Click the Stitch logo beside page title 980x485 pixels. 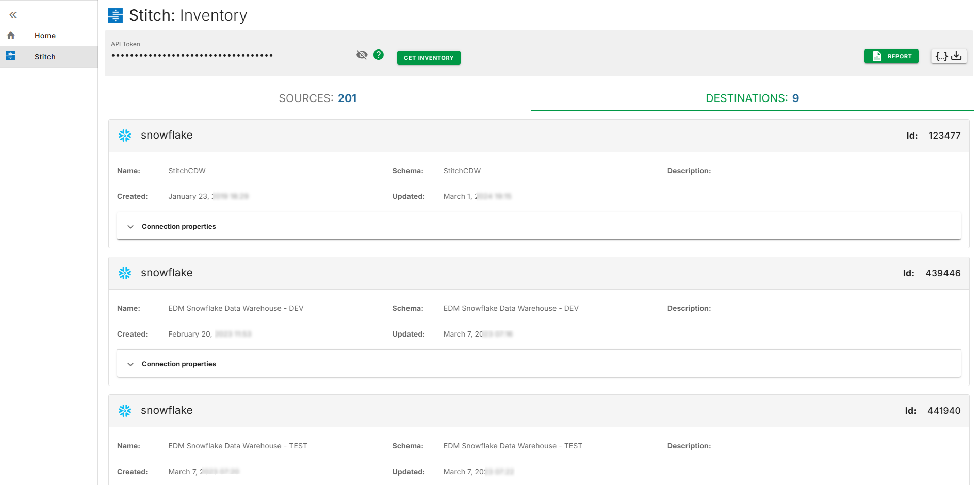pyautogui.click(x=116, y=15)
